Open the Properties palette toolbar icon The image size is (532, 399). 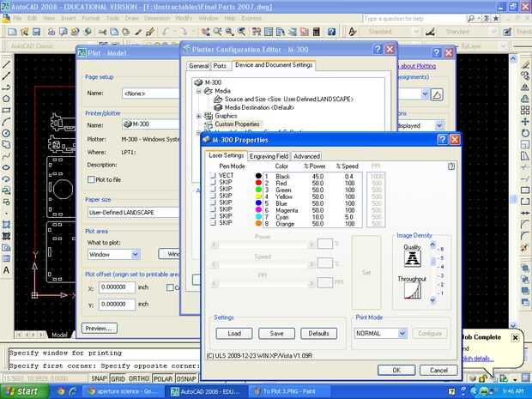[x=257, y=32]
